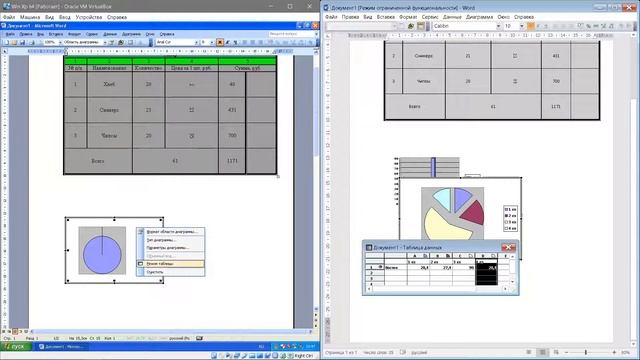Open the Область диаграммы chart objects dropdown

[105, 42]
